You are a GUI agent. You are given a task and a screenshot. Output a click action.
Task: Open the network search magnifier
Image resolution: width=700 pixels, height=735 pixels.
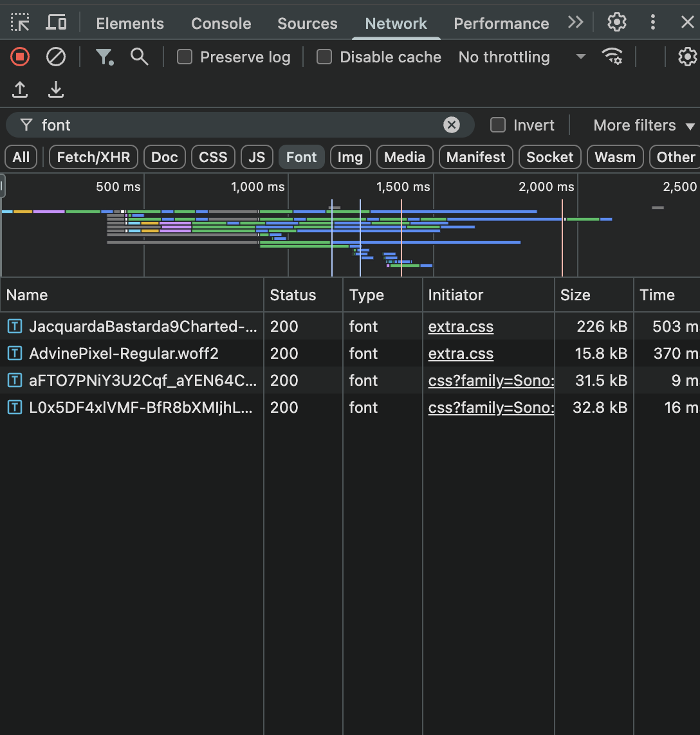[x=139, y=57]
